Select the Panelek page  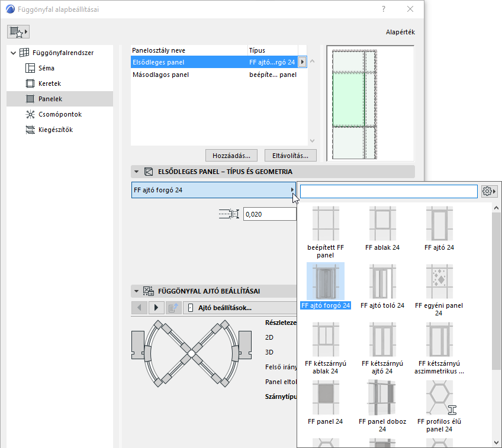[x=60, y=99]
